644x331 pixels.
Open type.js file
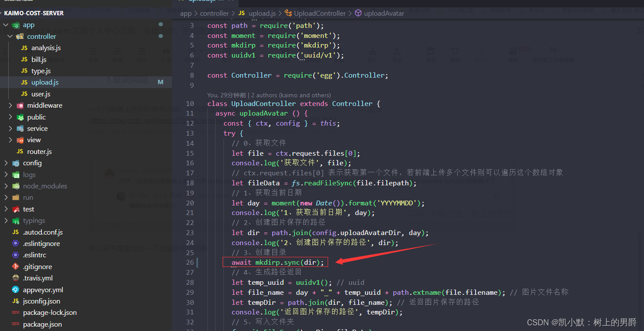tap(41, 71)
